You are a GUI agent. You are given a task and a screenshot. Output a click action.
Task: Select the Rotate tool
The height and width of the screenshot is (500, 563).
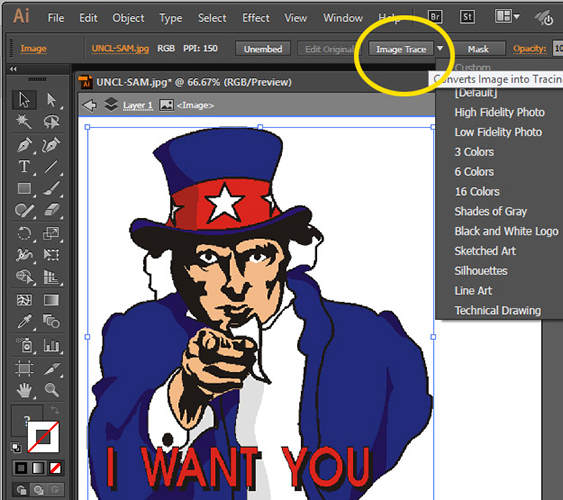[24, 234]
